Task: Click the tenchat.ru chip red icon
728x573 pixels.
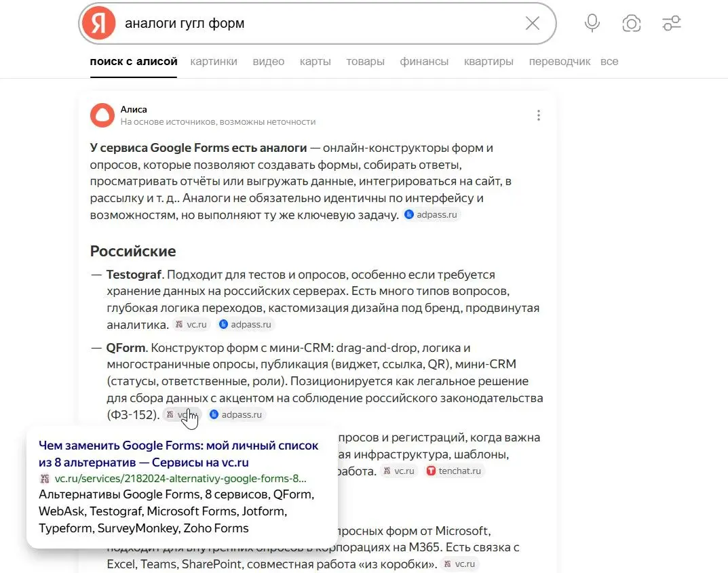Action: pos(431,471)
